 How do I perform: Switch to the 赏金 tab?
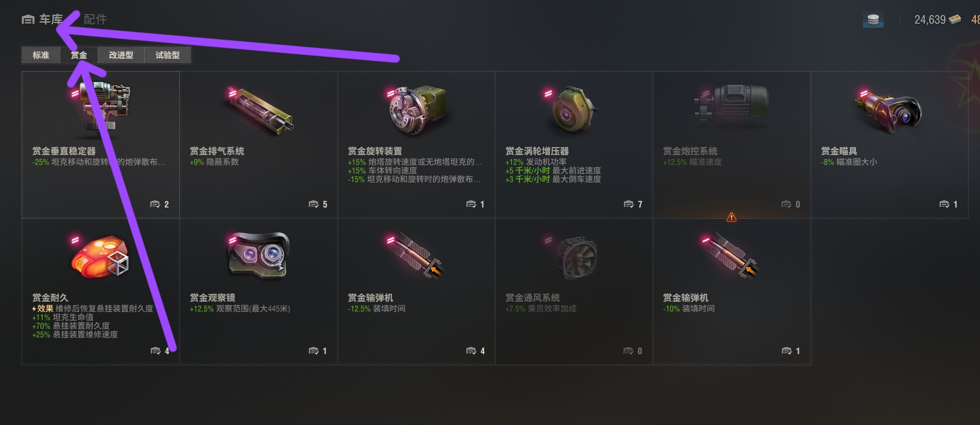[79, 55]
